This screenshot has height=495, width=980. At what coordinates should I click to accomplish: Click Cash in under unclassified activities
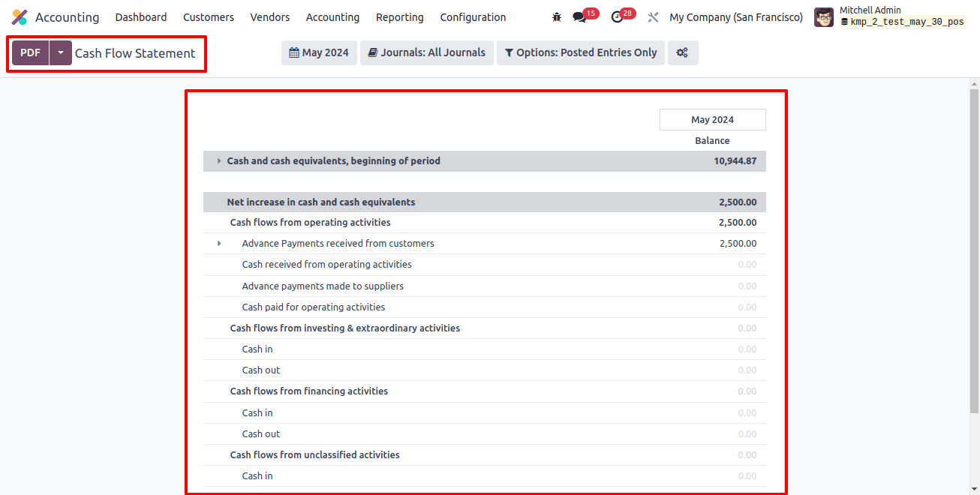point(257,476)
